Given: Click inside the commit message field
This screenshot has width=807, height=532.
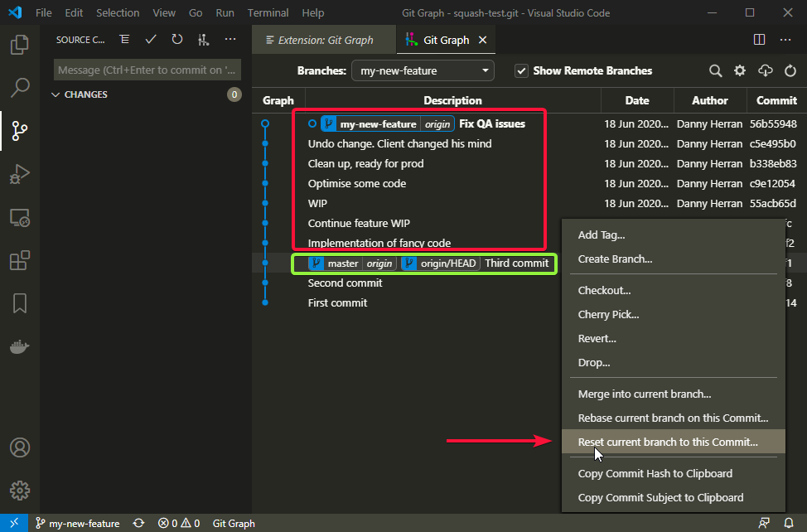Looking at the screenshot, I should [146, 70].
